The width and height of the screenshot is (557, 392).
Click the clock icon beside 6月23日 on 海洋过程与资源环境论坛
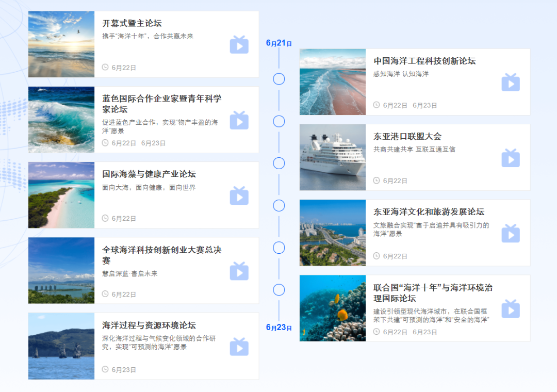click(x=105, y=369)
